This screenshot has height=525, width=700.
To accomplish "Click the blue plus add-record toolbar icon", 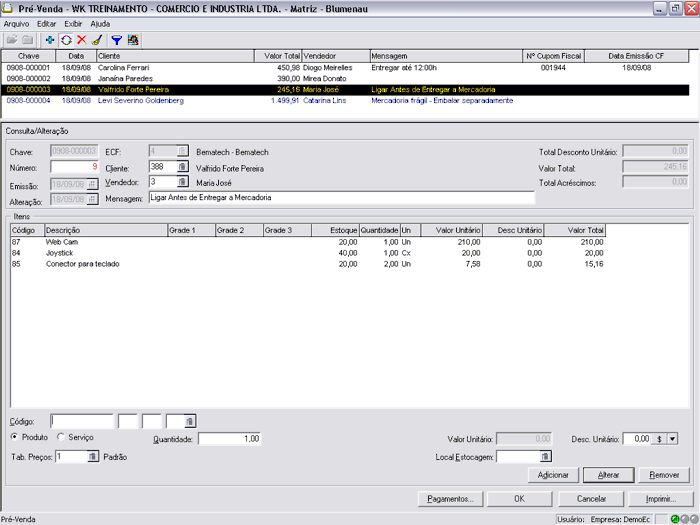I will click(51, 39).
